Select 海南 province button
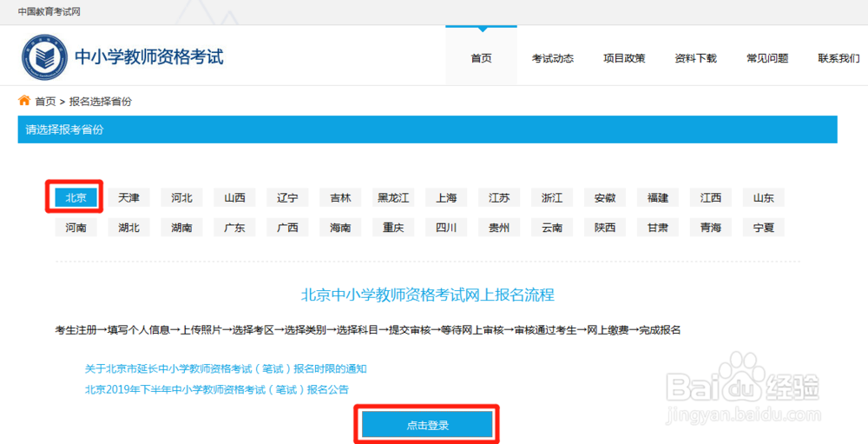 340,228
